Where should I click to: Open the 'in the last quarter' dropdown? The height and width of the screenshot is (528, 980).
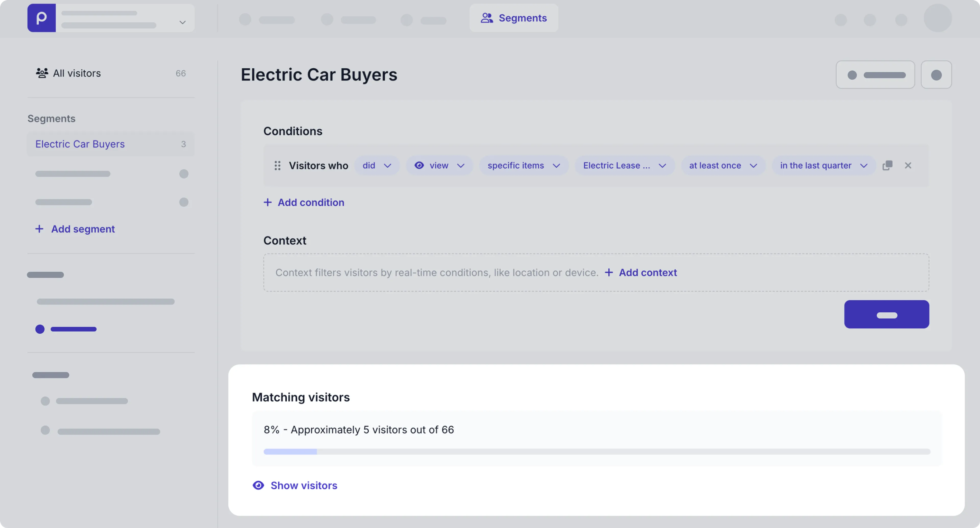(823, 165)
